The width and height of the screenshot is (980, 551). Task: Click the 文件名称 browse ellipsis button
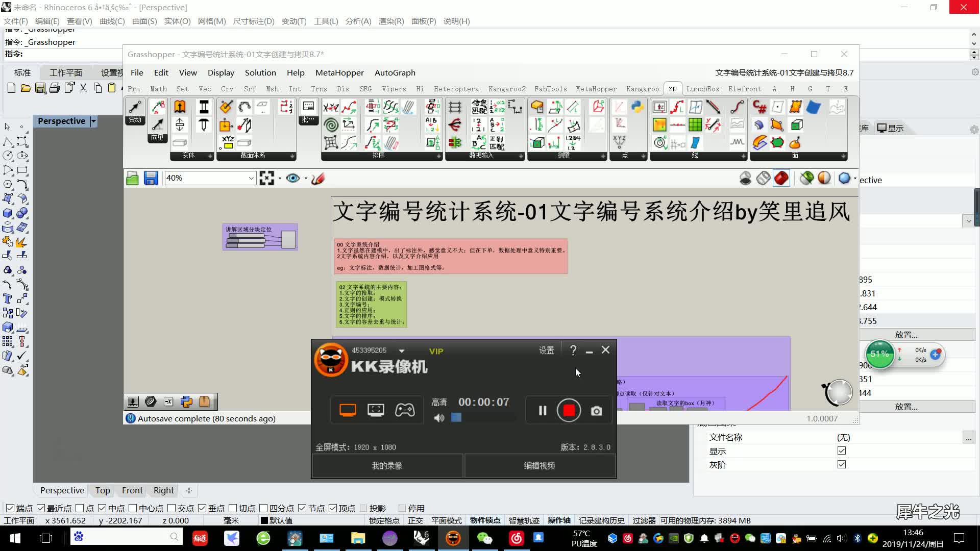point(968,438)
